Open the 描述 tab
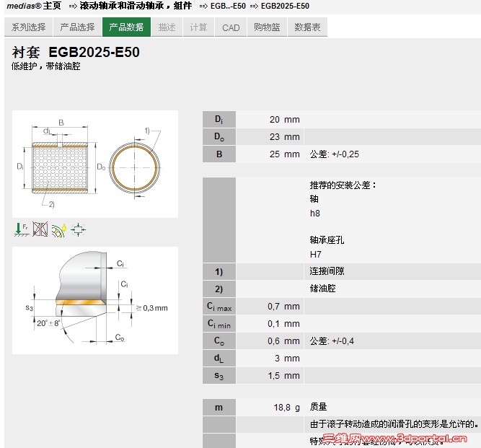481x448 pixels. click(167, 27)
